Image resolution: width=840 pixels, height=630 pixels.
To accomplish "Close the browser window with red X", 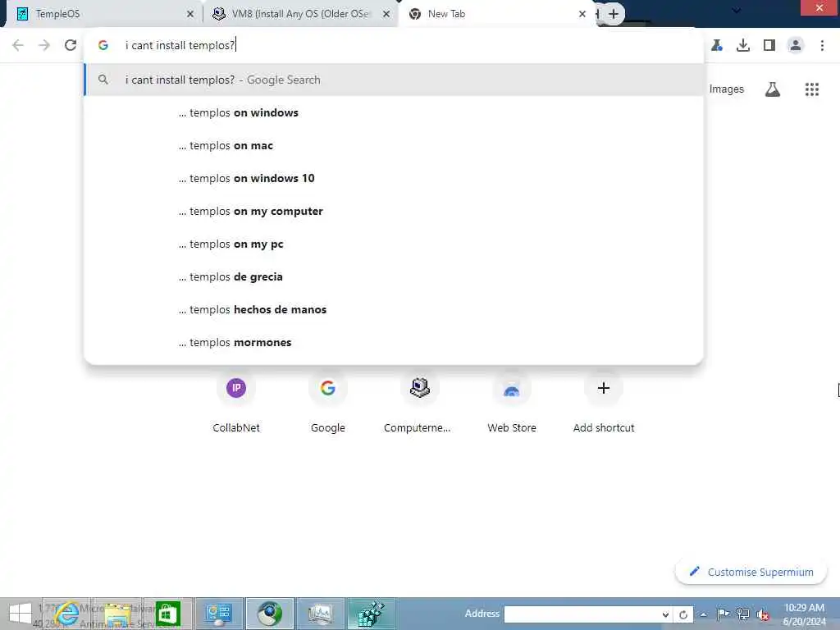I will click(819, 7).
